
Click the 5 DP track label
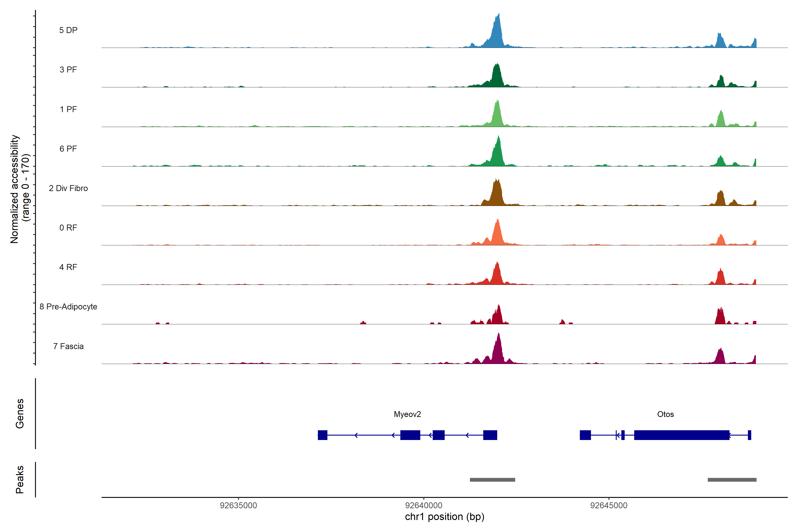pyautogui.click(x=68, y=30)
